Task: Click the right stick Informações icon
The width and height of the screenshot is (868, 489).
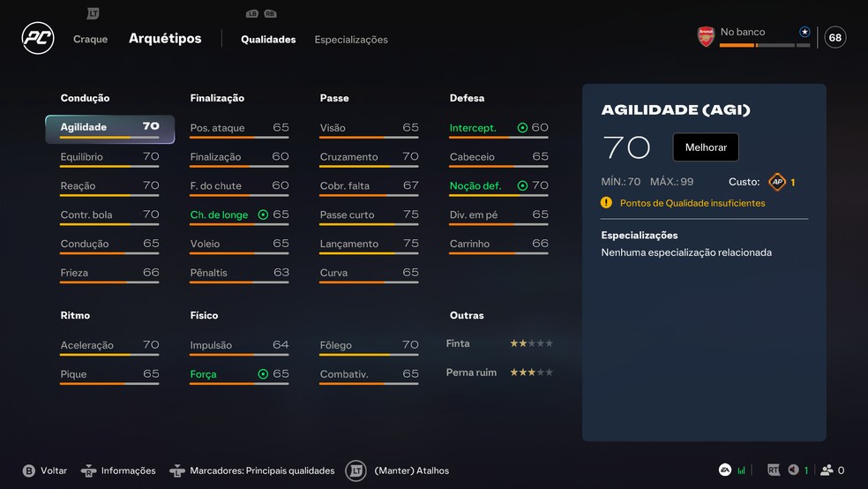Action: [88, 470]
